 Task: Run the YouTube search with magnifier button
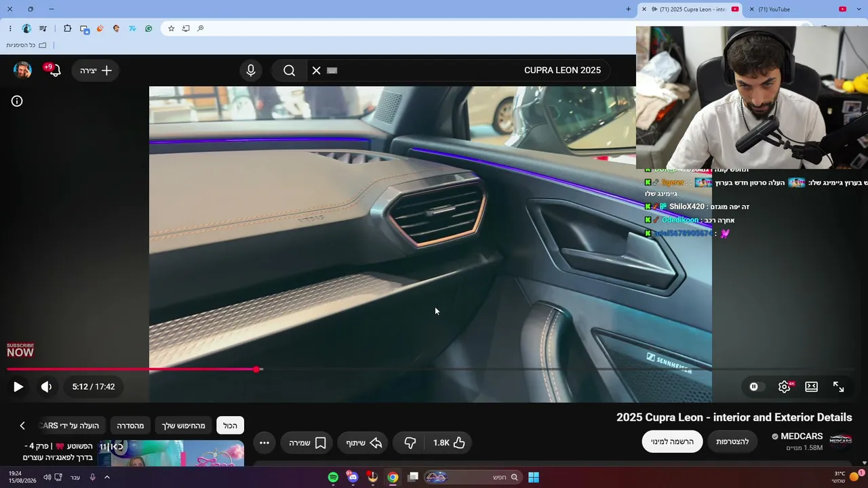(290, 70)
